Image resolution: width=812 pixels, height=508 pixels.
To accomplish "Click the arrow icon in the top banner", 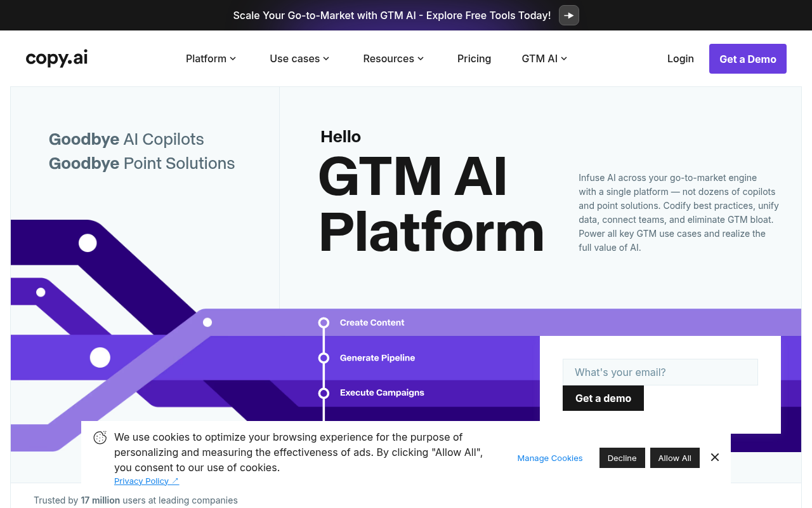I will [568, 15].
